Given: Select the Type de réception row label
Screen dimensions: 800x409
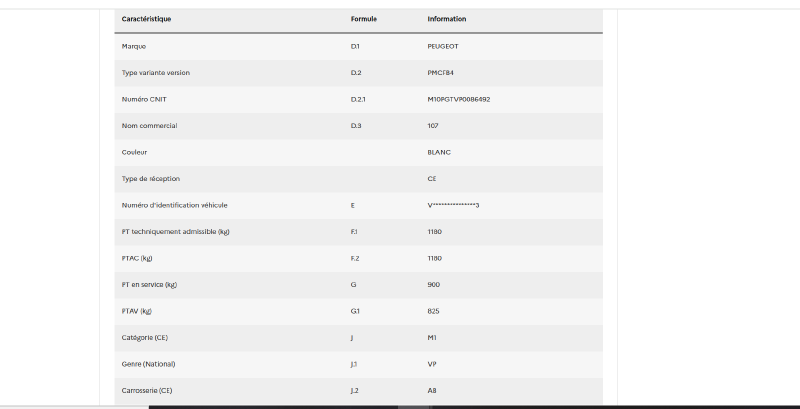Looking at the screenshot, I should tap(151, 179).
